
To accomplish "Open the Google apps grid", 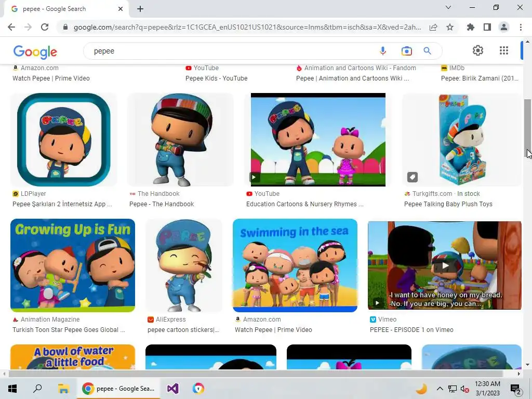I will click(x=504, y=50).
